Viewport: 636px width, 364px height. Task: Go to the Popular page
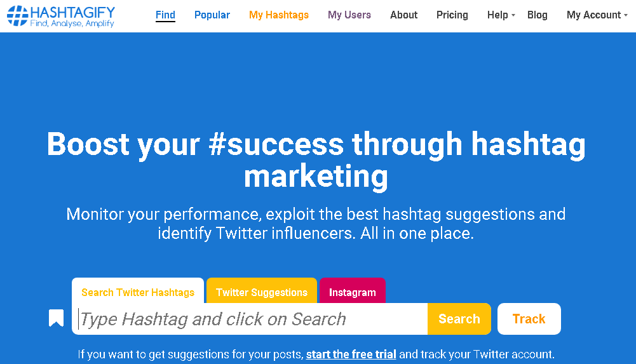[x=212, y=15]
